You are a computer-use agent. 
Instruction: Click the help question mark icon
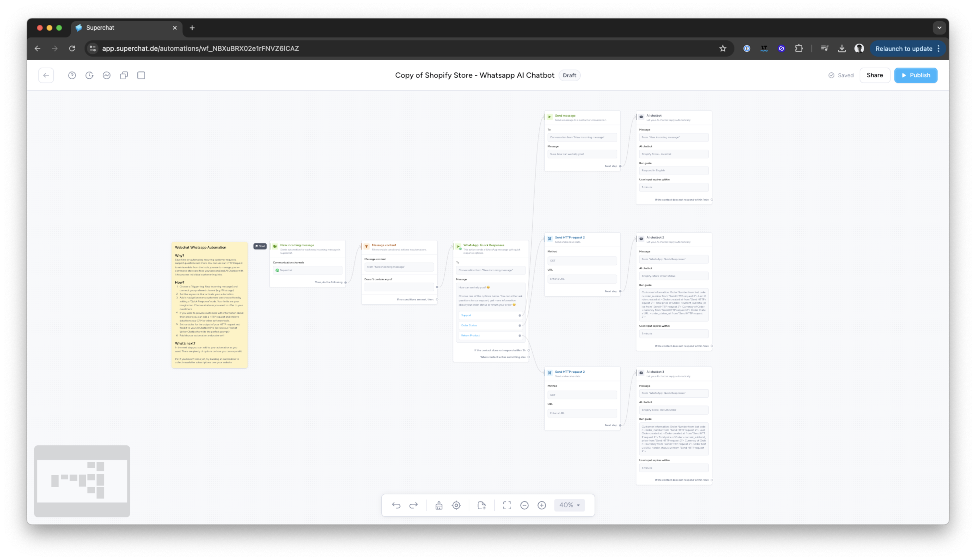[72, 75]
